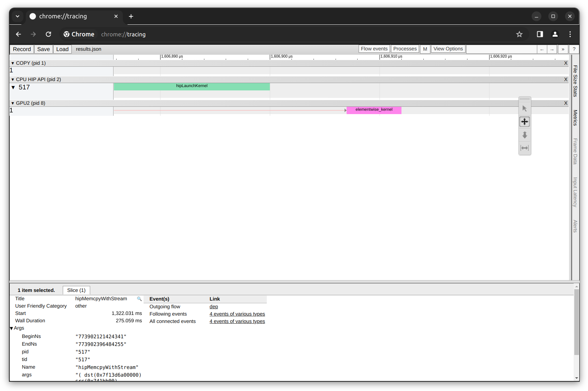Click the help question mark icon
Screen dimensions: 588x391
click(574, 49)
